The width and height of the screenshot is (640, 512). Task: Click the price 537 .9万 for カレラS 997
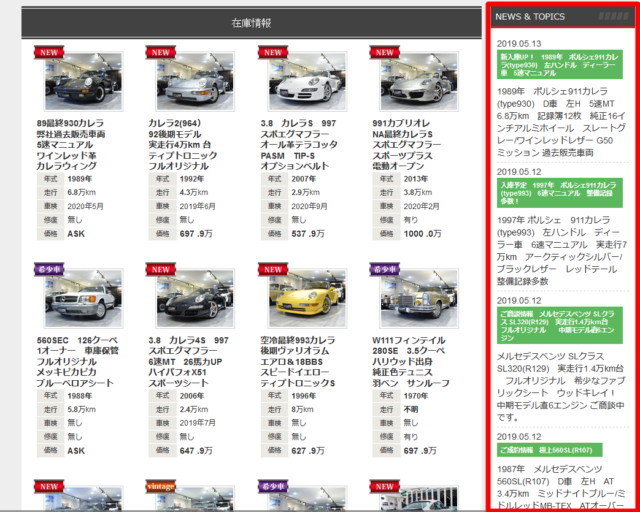308,234
